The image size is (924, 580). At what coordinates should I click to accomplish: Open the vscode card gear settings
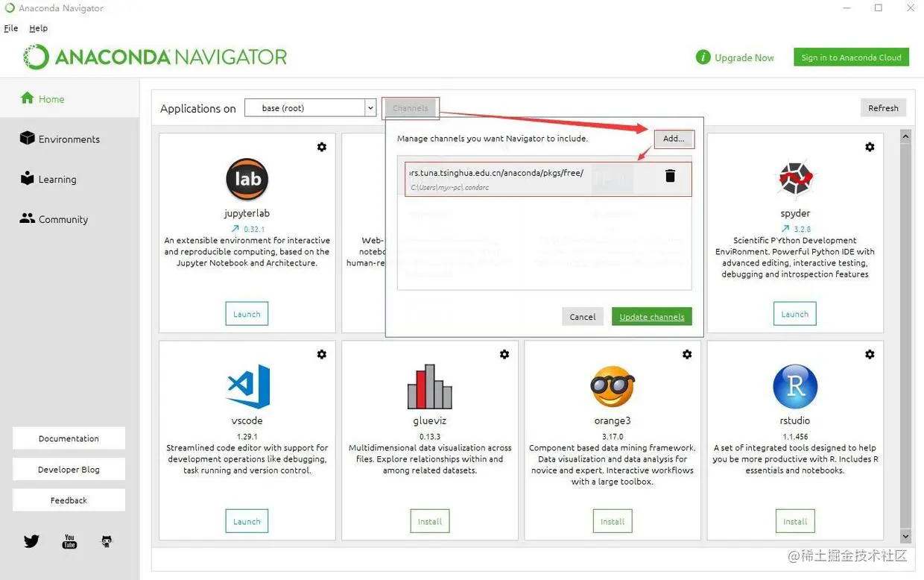(x=322, y=354)
